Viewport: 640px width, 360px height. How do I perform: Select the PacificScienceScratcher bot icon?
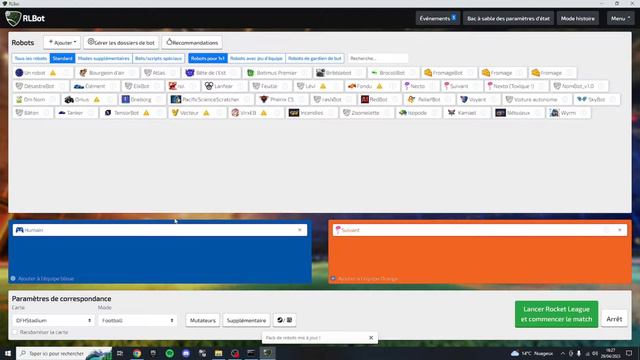coord(176,99)
